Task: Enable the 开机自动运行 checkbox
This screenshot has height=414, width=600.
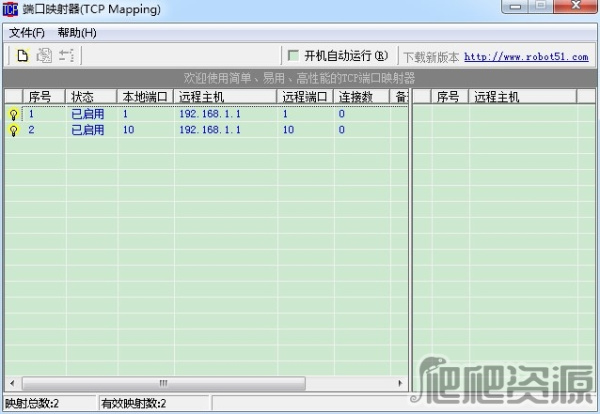Action: 293,56
